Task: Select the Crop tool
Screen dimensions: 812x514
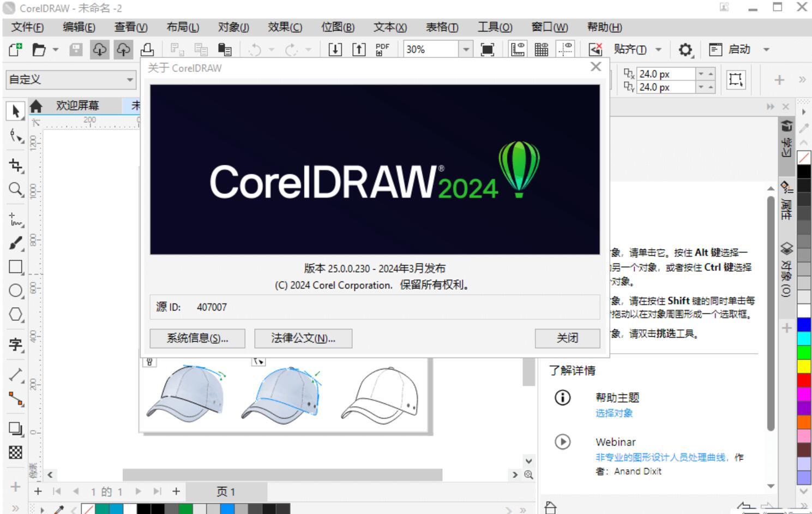Action: [15, 165]
